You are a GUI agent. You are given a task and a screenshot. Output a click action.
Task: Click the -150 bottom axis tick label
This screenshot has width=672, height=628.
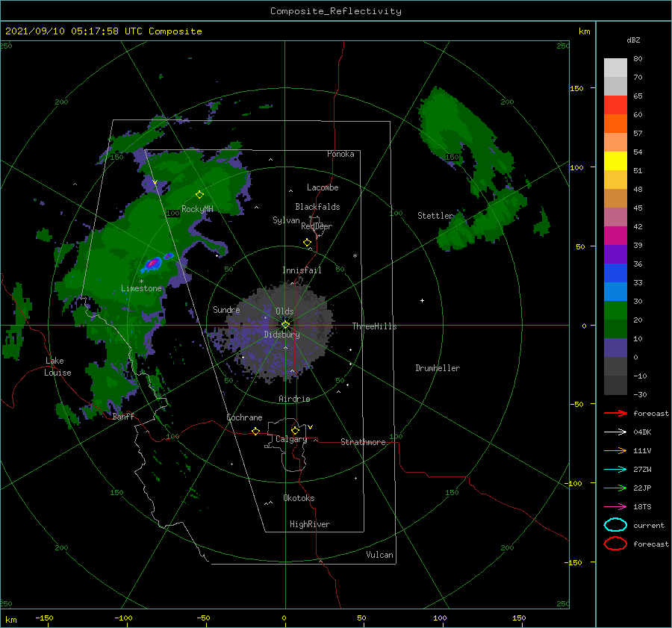pyautogui.click(x=44, y=618)
